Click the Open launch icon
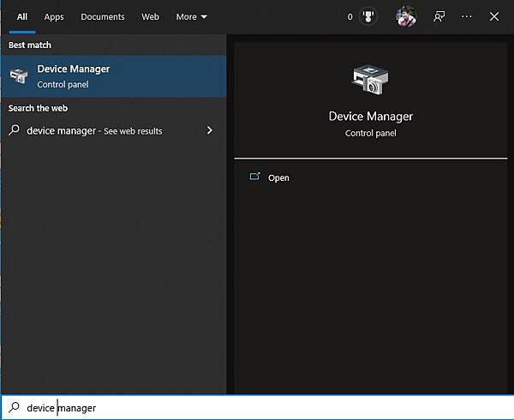This screenshot has width=514, height=420. pyautogui.click(x=254, y=177)
